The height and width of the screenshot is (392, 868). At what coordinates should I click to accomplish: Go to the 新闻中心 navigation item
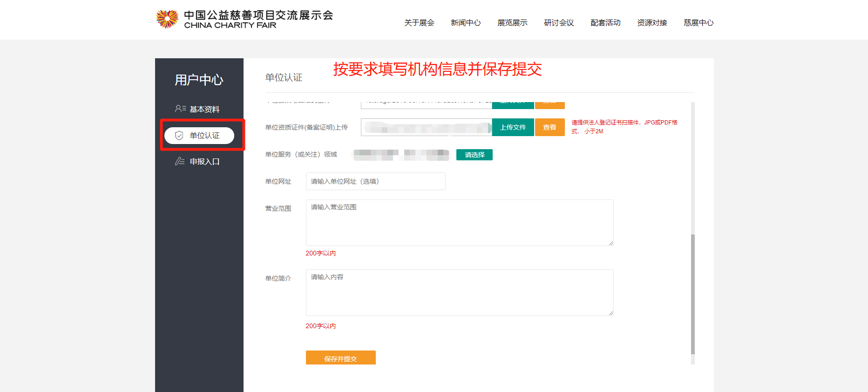[x=466, y=23]
